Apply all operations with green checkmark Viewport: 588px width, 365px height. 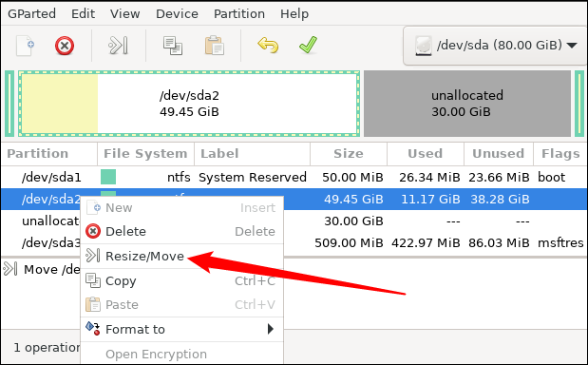point(309,45)
